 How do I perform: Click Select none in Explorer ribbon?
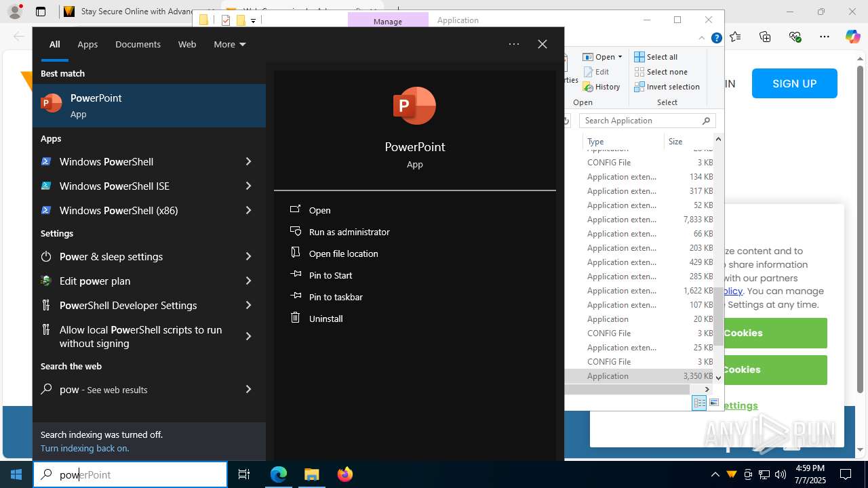coord(660,72)
